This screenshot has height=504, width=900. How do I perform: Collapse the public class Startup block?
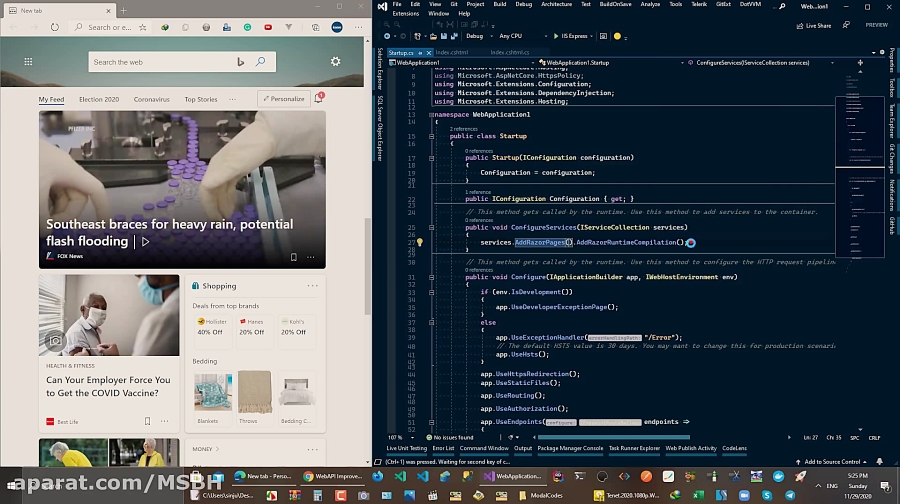[x=431, y=137]
